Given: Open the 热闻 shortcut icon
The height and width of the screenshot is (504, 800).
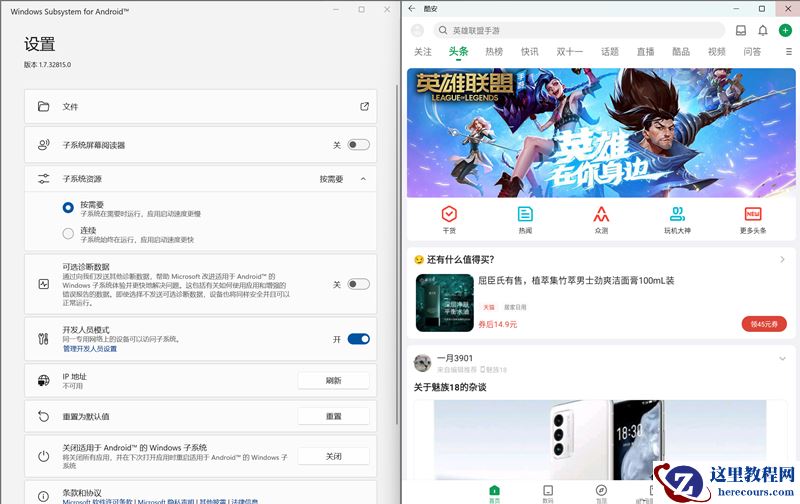Looking at the screenshot, I should (525, 214).
